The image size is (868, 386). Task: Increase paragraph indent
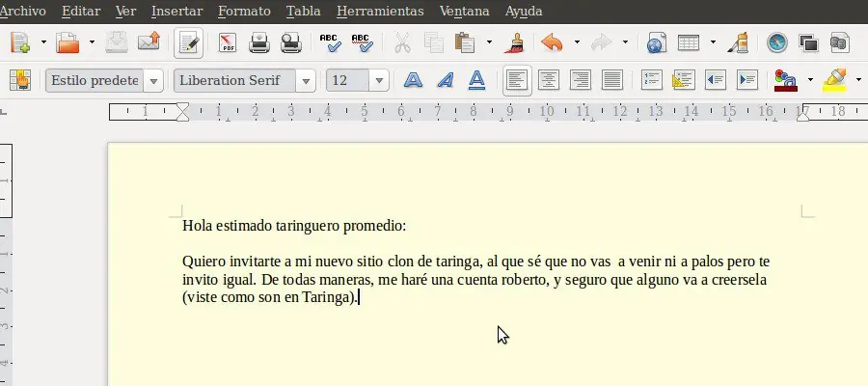(747, 80)
